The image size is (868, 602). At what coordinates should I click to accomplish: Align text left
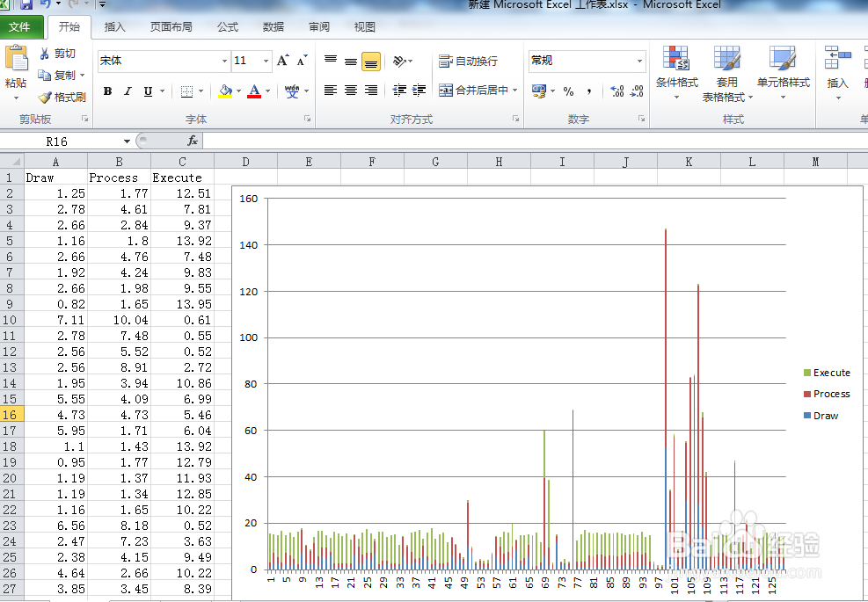(x=331, y=91)
